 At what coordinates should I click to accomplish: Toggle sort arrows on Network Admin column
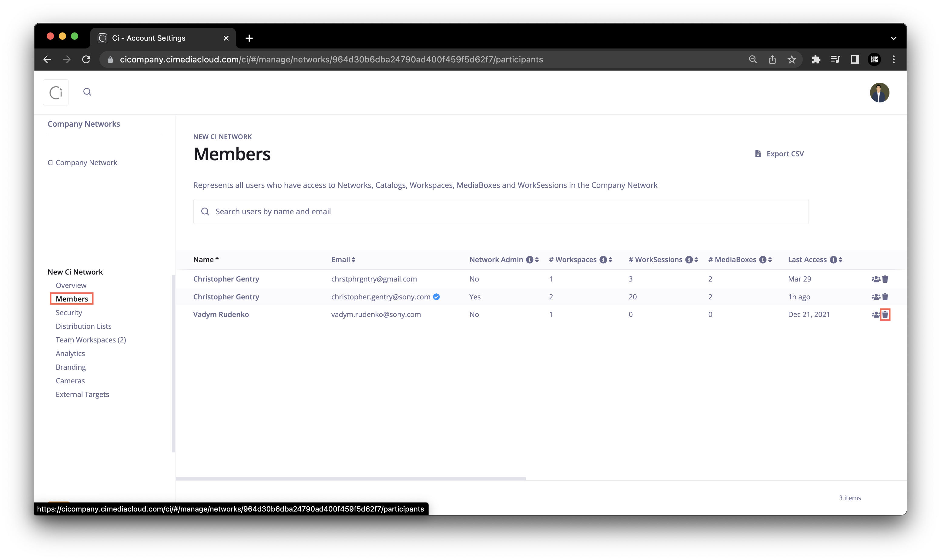537,260
